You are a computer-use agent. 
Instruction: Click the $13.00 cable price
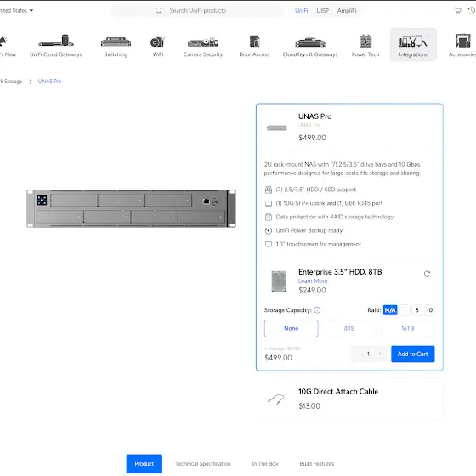pos(309,406)
